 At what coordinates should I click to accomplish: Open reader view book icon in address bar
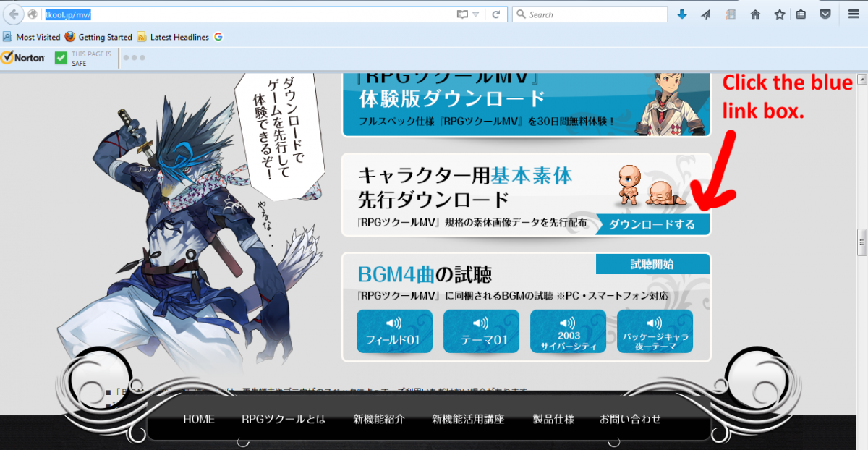pyautogui.click(x=462, y=14)
